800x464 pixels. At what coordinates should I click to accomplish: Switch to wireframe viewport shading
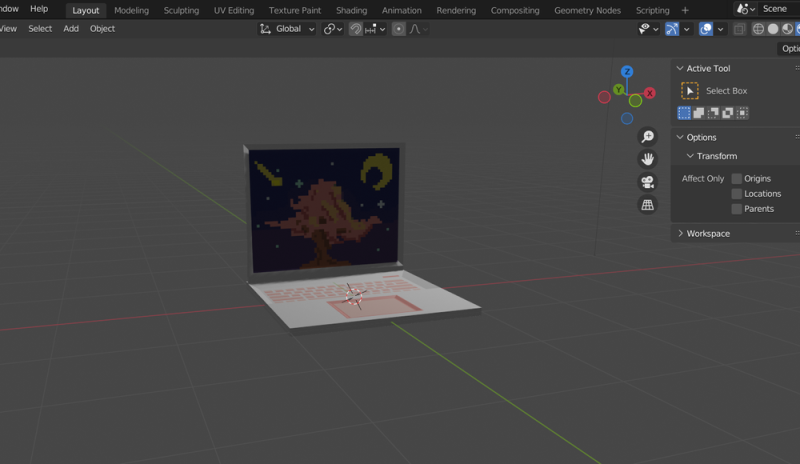coord(758,29)
